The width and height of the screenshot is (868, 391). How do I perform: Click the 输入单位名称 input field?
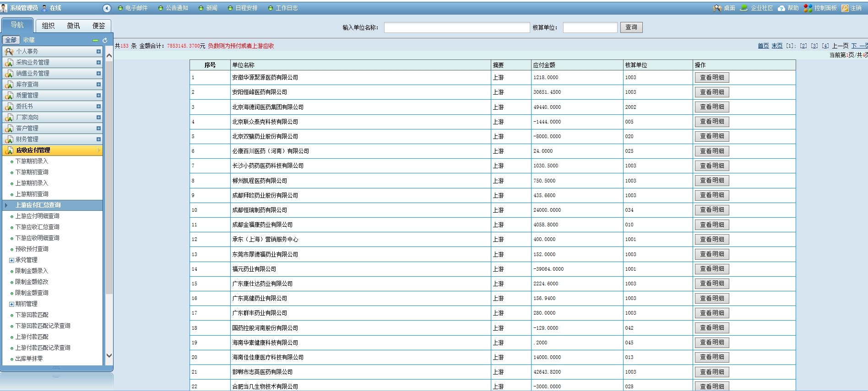[456, 28]
